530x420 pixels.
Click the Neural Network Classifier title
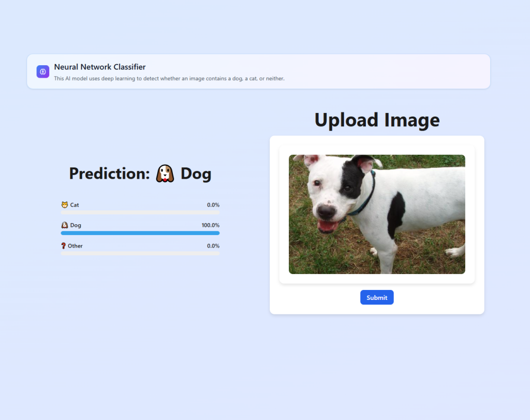[100, 67]
